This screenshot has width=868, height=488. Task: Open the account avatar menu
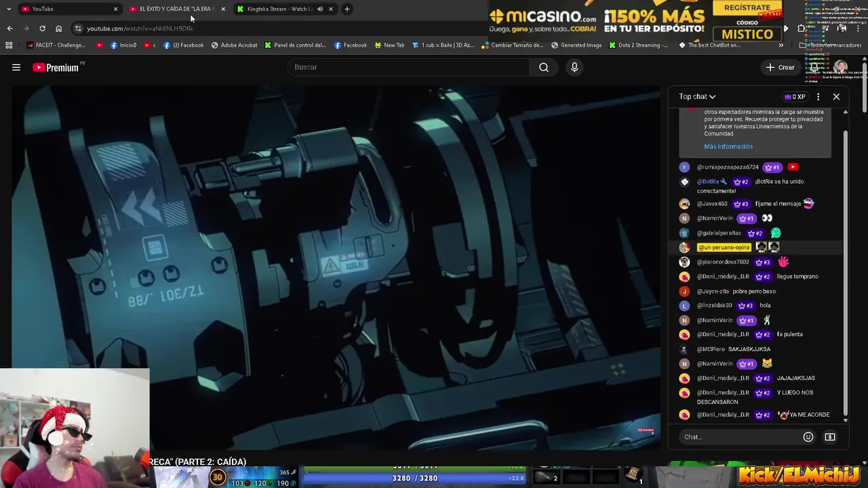[x=840, y=67]
